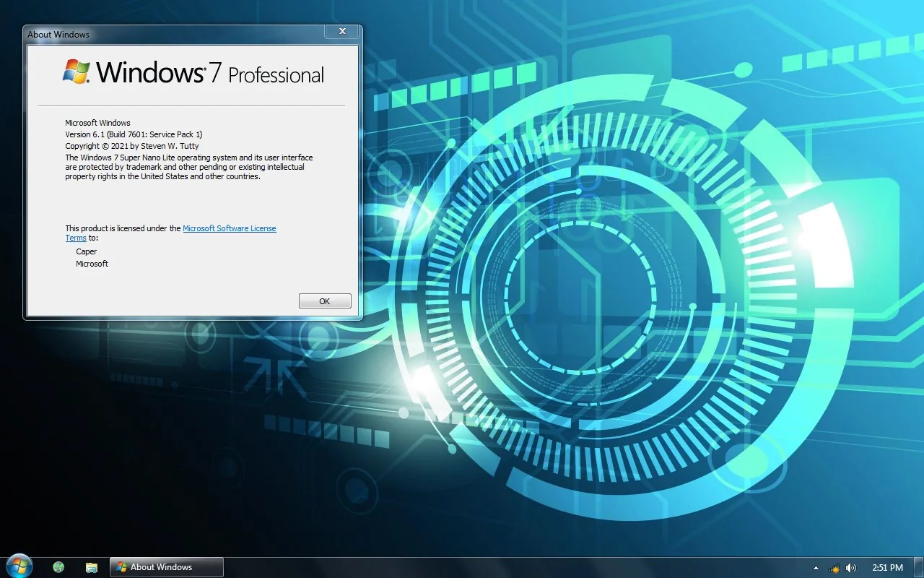Screen dimensions: 924x578
Task: Click the copyright Steven W. Tutty line
Action: [131, 146]
